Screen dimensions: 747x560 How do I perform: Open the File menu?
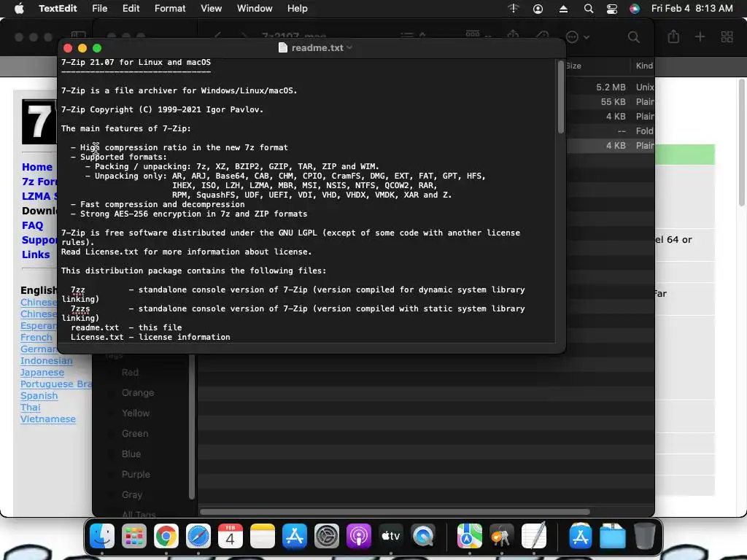click(x=99, y=9)
